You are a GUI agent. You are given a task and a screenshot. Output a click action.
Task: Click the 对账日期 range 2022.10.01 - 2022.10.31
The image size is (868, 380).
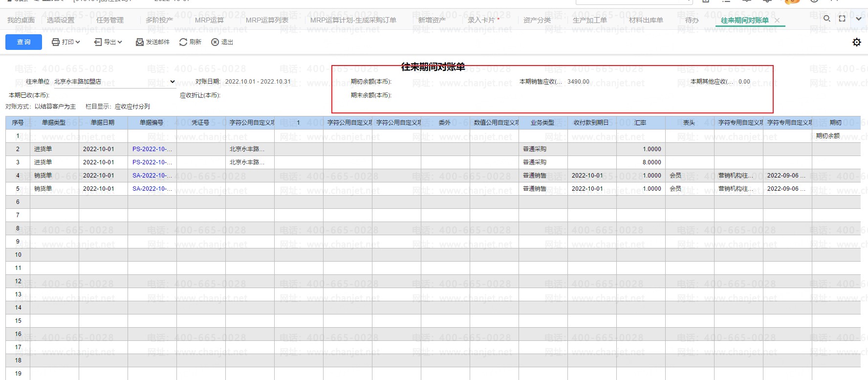click(x=258, y=82)
